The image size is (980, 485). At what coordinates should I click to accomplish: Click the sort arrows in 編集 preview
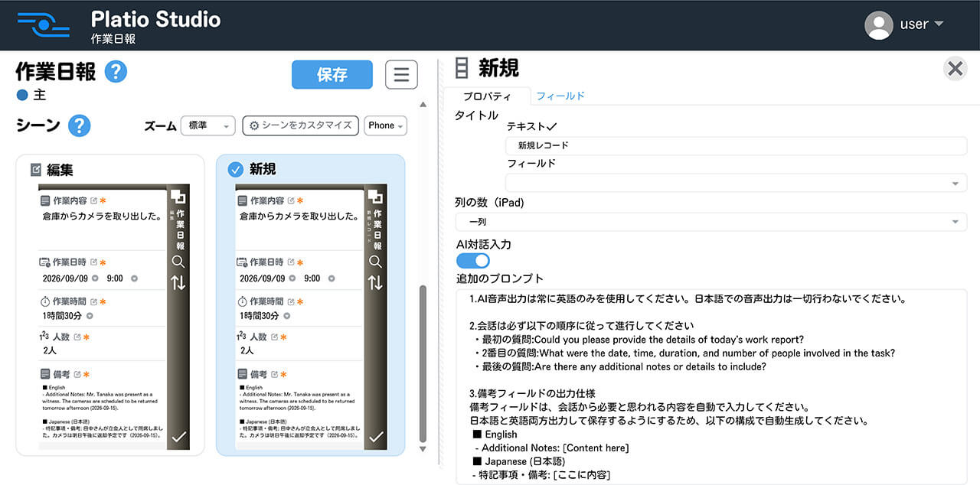[x=178, y=282]
